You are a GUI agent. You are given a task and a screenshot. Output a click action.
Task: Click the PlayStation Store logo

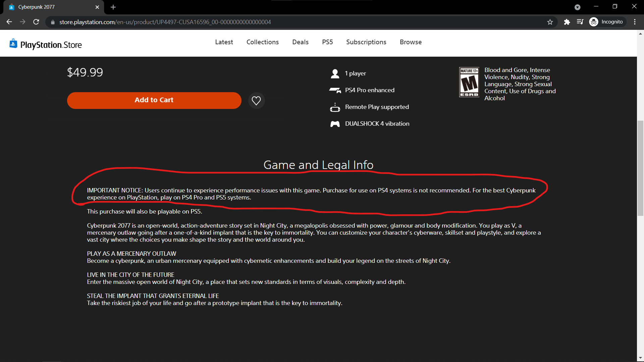point(46,44)
